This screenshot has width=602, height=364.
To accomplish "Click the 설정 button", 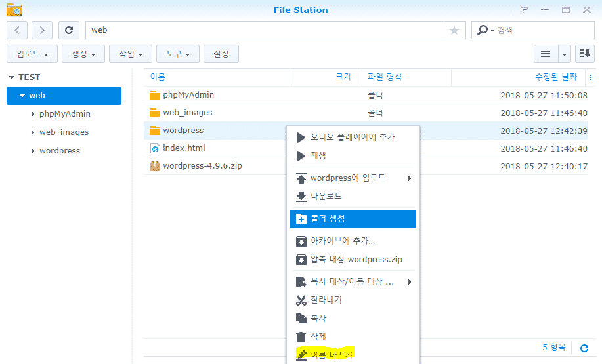I will point(221,54).
